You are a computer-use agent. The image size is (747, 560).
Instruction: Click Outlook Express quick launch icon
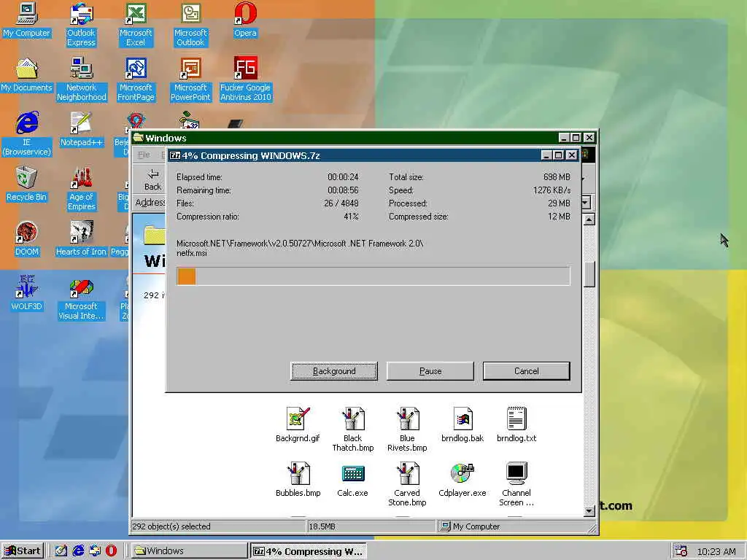[x=95, y=551]
